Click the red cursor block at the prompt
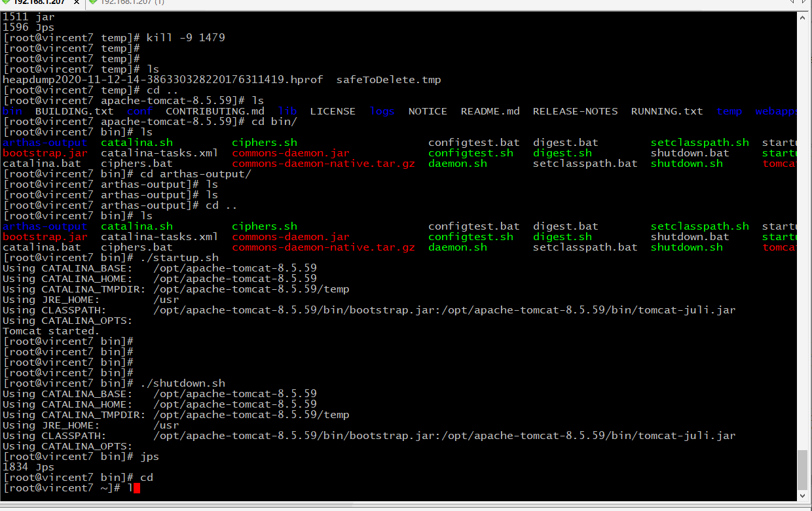The height and width of the screenshot is (511, 812). coord(137,488)
